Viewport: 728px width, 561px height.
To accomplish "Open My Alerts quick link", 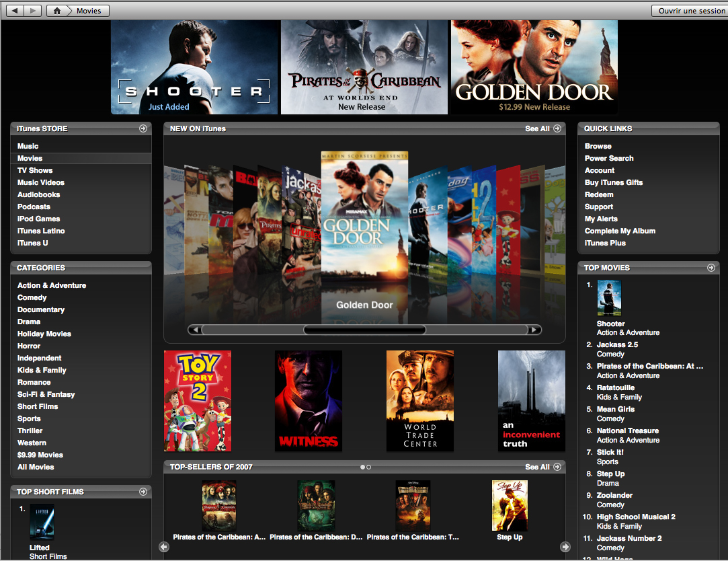I will point(601,219).
